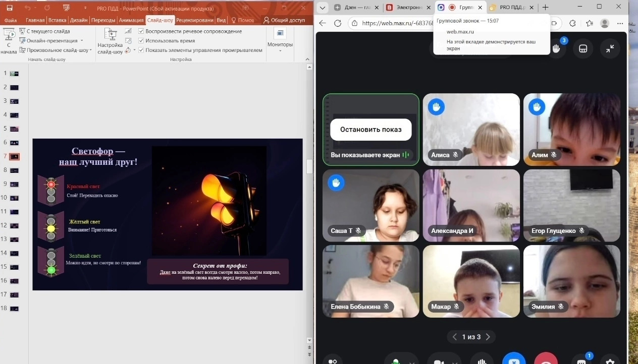
Task: Click the Настройка слайд-шоу icon
Action: (x=110, y=40)
